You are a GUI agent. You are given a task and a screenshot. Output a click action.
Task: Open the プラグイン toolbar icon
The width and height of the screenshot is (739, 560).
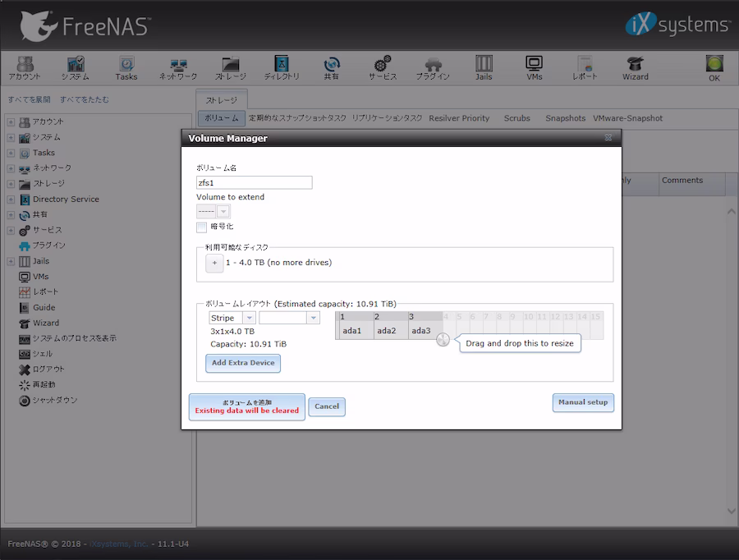pos(433,68)
